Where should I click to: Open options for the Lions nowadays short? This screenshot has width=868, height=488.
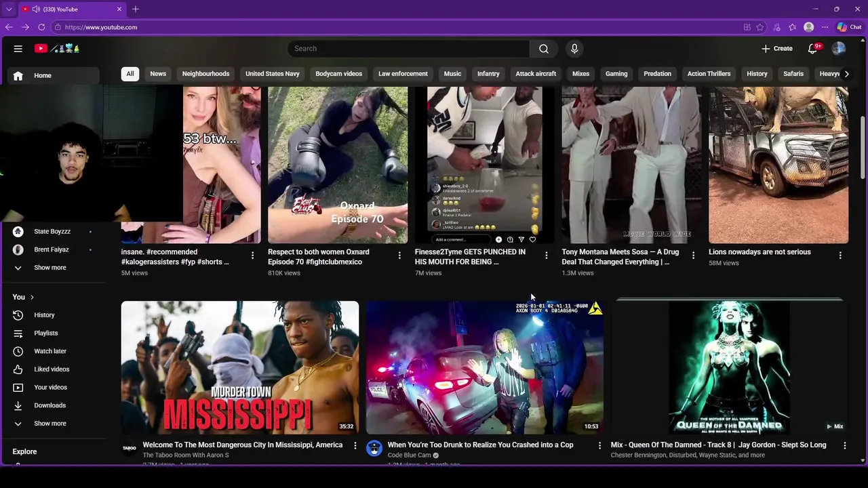[x=840, y=256]
